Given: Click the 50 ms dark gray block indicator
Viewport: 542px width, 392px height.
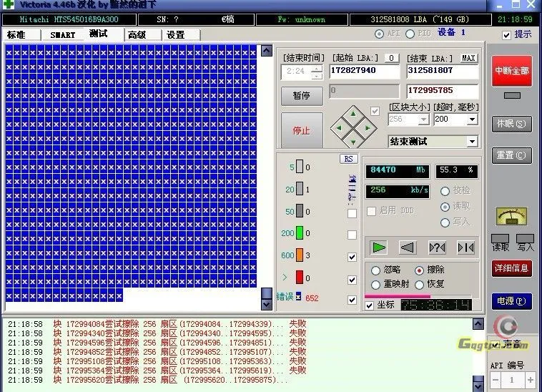Looking at the screenshot, I should point(300,211).
